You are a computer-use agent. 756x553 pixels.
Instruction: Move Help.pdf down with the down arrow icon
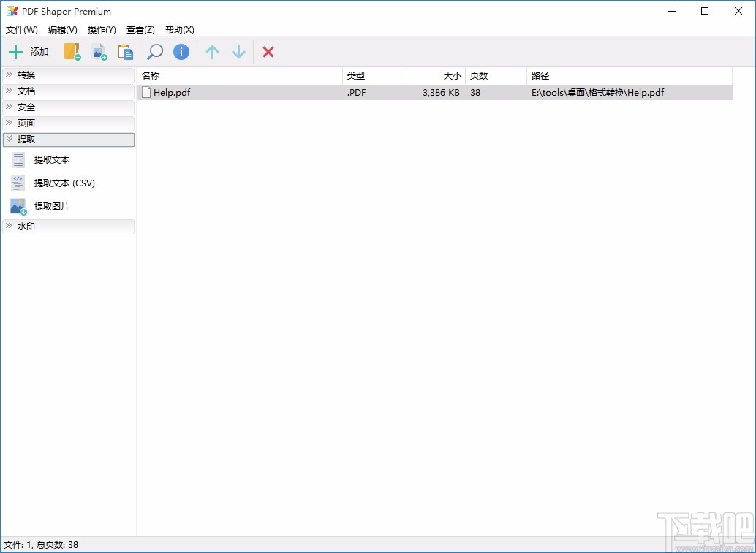(238, 51)
